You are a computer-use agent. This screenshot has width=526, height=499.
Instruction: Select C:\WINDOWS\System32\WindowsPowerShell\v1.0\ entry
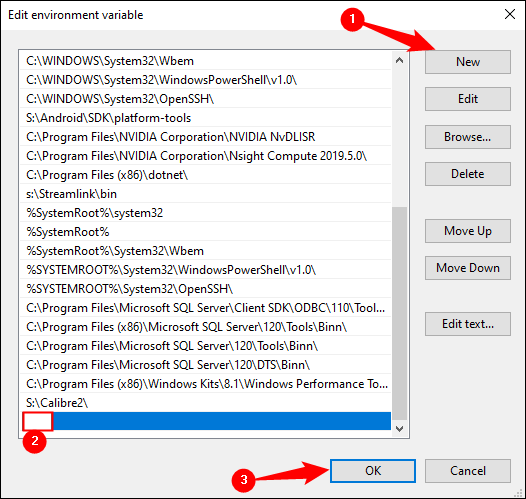point(205,80)
